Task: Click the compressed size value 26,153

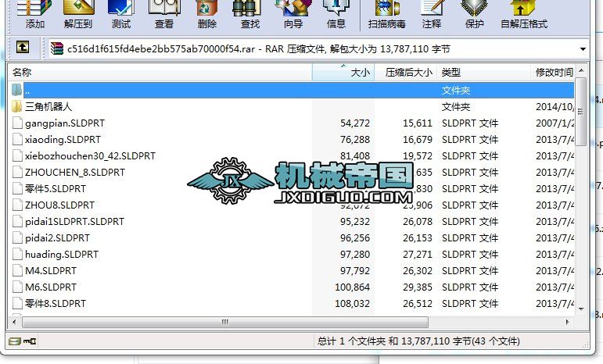Action: [x=418, y=238]
